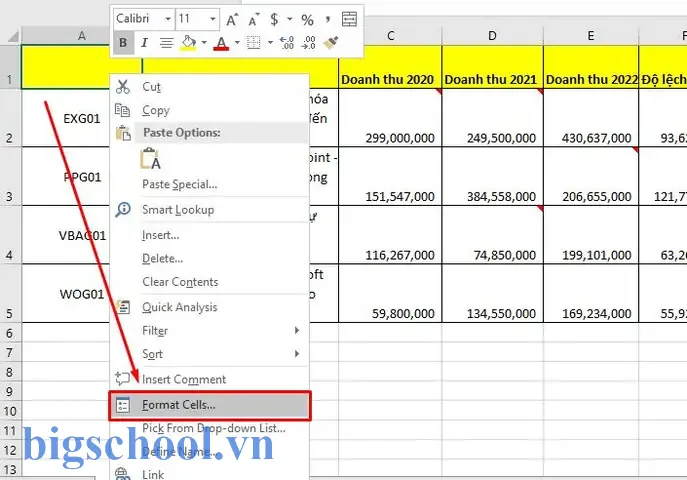The image size is (687, 480).
Task: Choose Pick From Drop-down List...
Action: (x=209, y=428)
